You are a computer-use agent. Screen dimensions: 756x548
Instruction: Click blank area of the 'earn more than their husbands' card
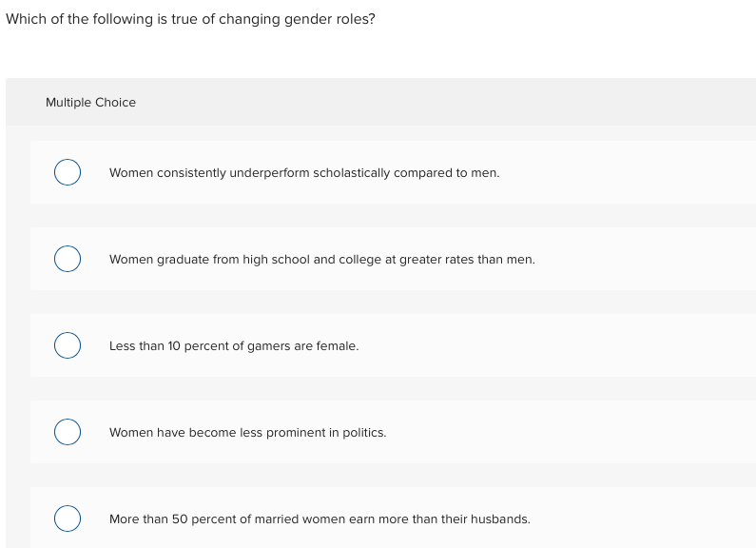(647, 519)
